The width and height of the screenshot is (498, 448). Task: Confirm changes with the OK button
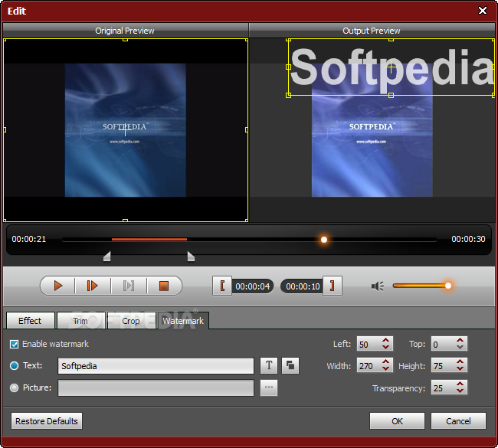pyautogui.click(x=397, y=421)
